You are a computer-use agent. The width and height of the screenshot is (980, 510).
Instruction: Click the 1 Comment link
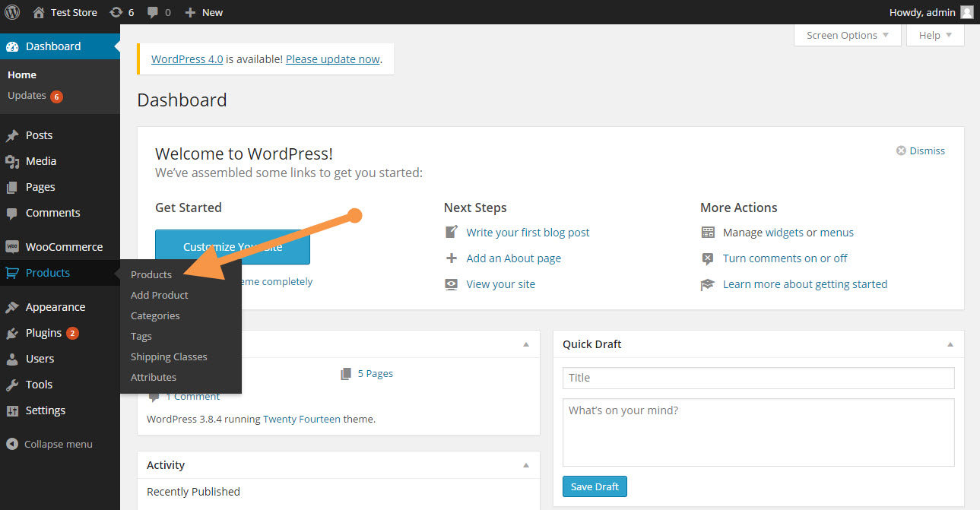(192, 396)
